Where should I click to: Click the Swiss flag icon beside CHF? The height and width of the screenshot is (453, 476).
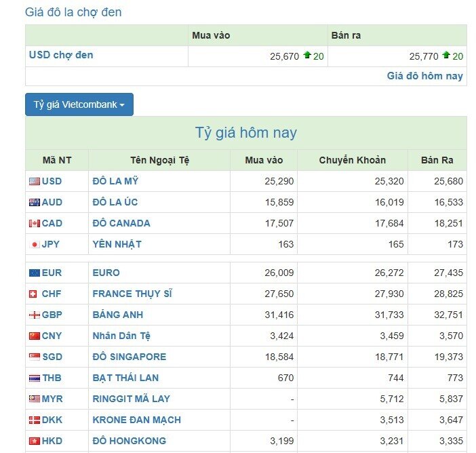pyautogui.click(x=33, y=294)
